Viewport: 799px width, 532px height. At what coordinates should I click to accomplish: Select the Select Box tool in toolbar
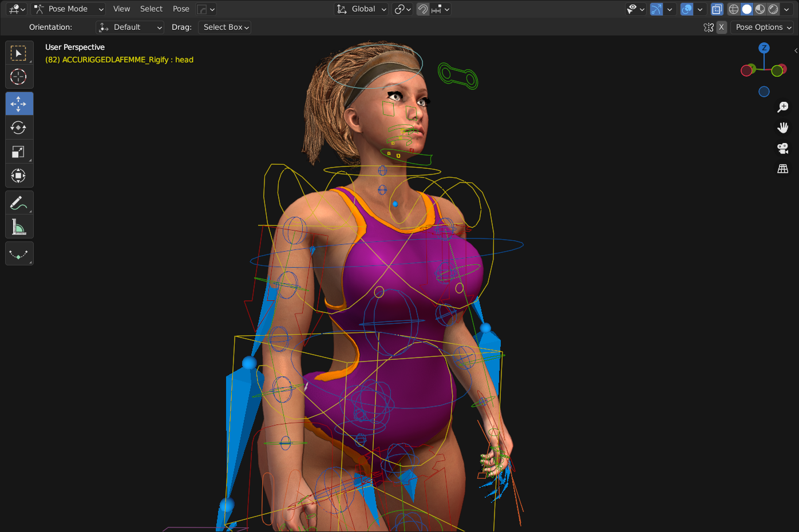coord(19,53)
